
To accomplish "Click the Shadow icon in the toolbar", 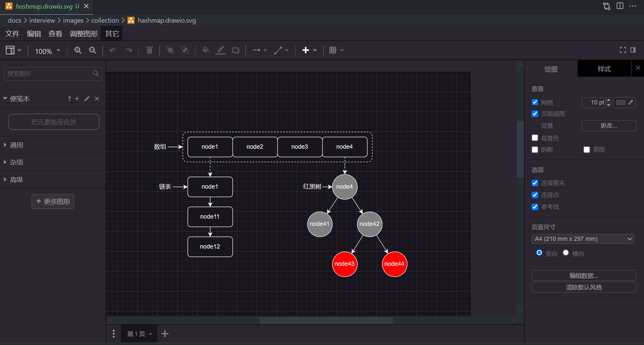I will point(235,50).
